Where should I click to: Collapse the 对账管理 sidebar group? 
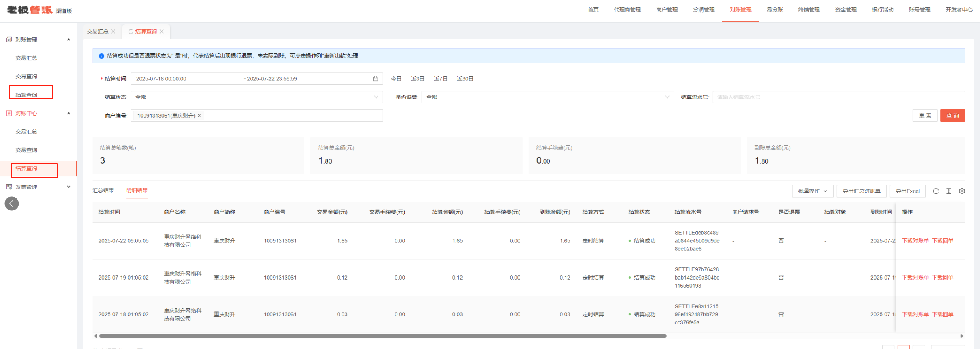(69, 40)
